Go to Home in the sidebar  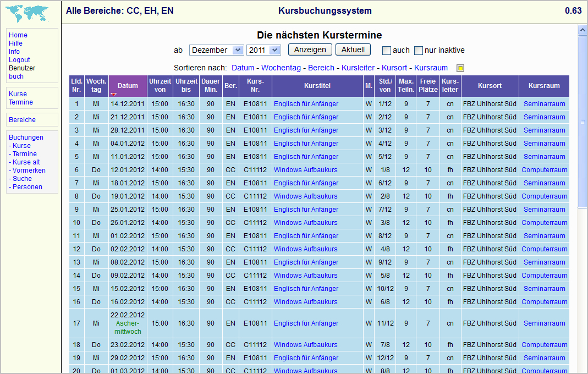tap(18, 35)
